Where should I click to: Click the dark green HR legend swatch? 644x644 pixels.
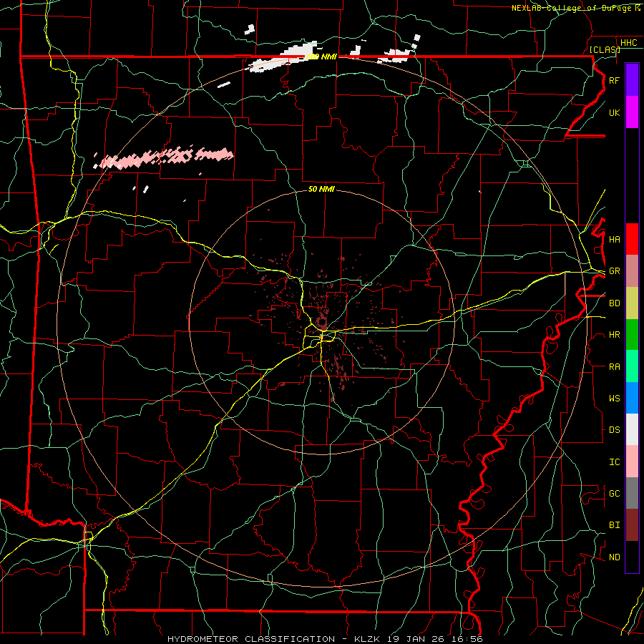tap(632, 334)
